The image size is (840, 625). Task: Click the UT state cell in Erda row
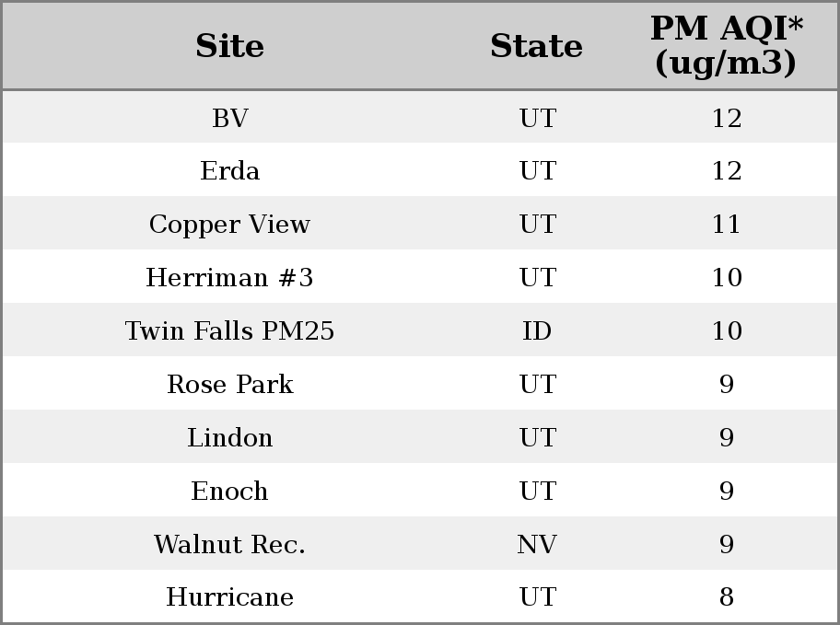coord(537,171)
